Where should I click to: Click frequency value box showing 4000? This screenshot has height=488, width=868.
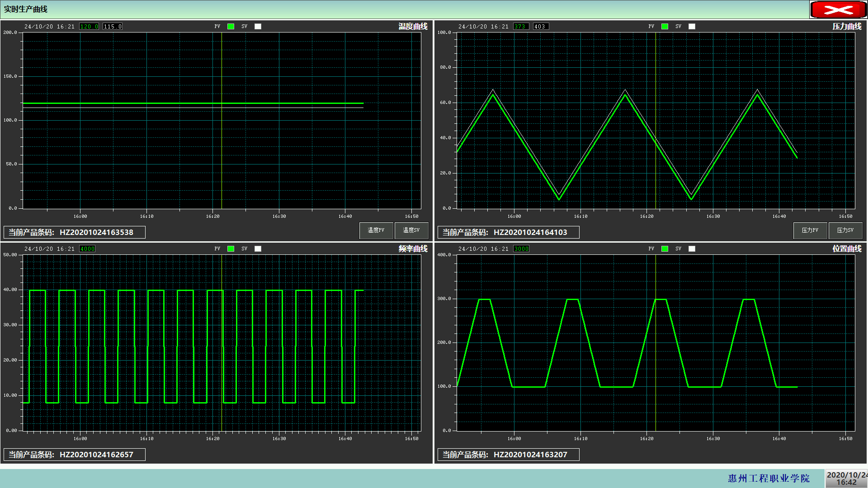[x=87, y=249]
